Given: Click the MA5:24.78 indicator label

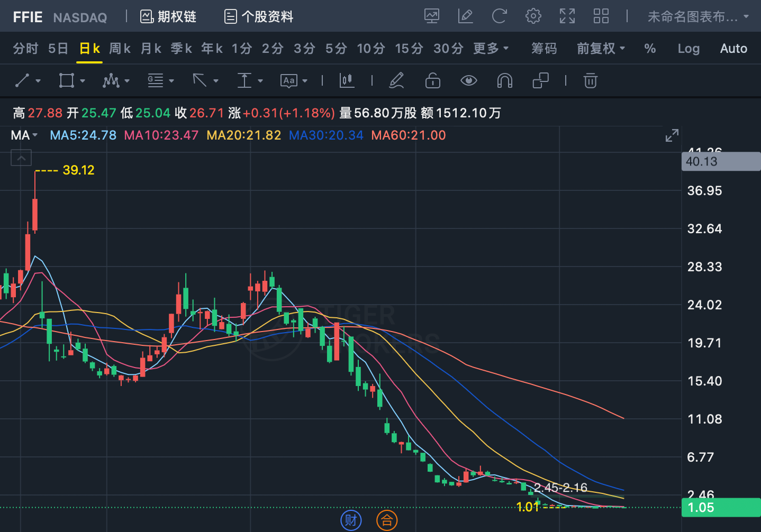Looking at the screenshot, I should (83, 135).
